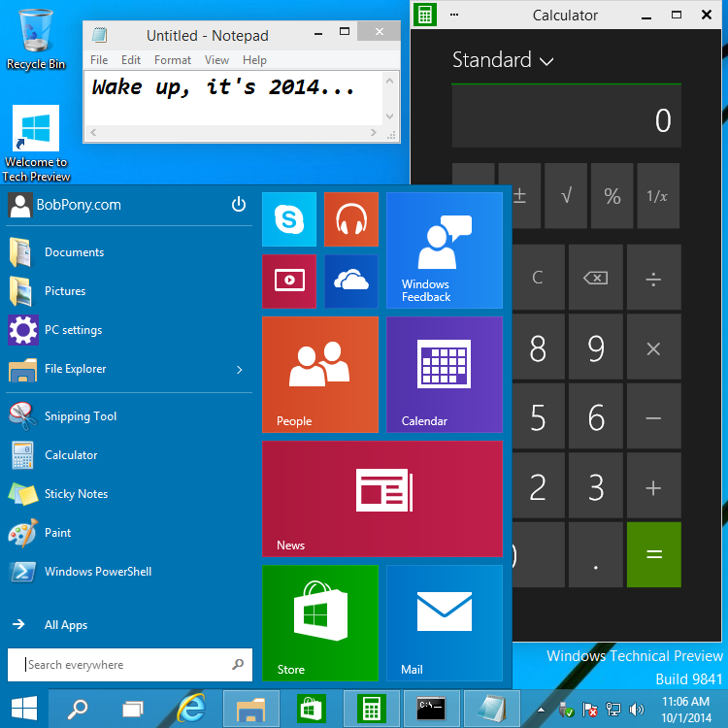Open Pictures folder in Start menu
The image size is (728, 728).
129,291
